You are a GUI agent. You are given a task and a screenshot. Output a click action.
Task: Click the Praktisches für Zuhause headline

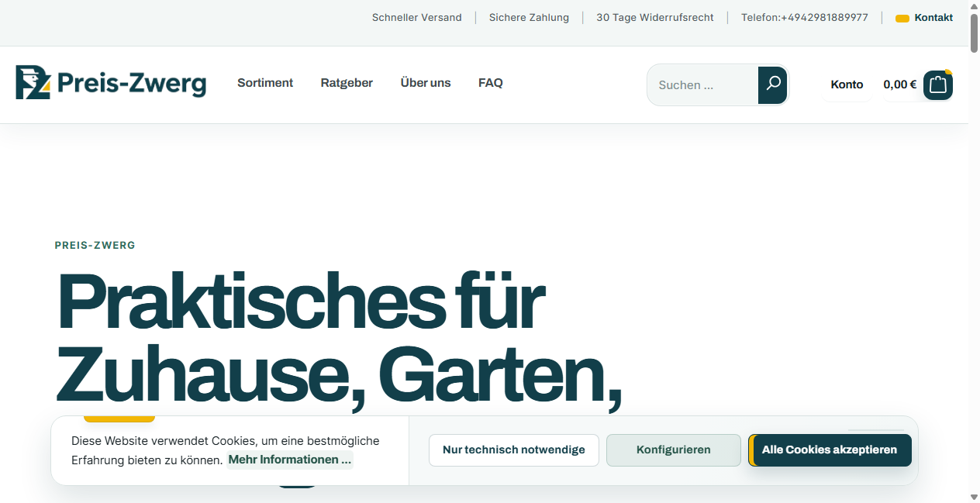click(339, 342)
